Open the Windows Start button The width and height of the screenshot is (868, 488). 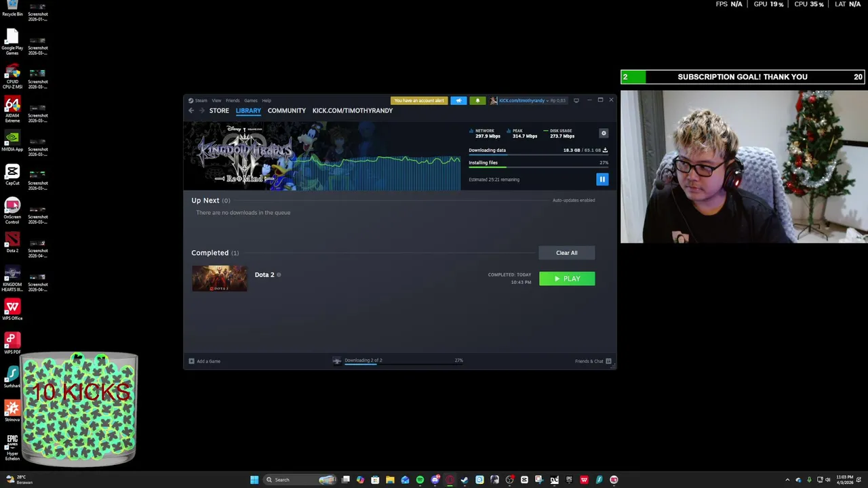pos(254,480)
